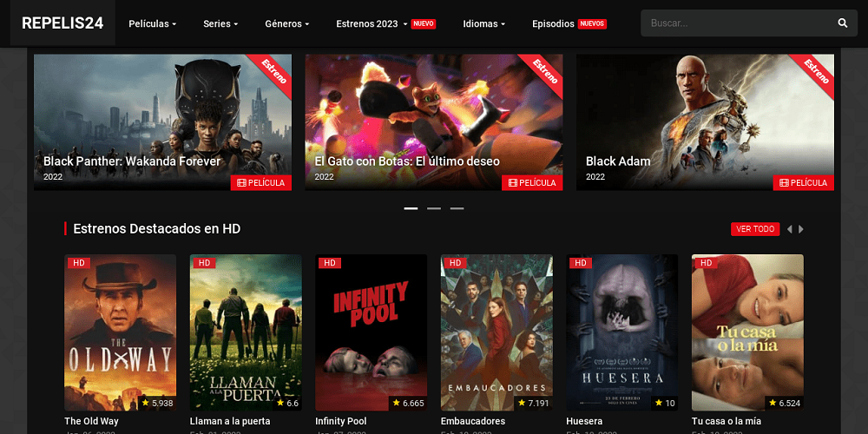
Task: Expand the Series dropdown menu
Action: (x=220, y=23)
